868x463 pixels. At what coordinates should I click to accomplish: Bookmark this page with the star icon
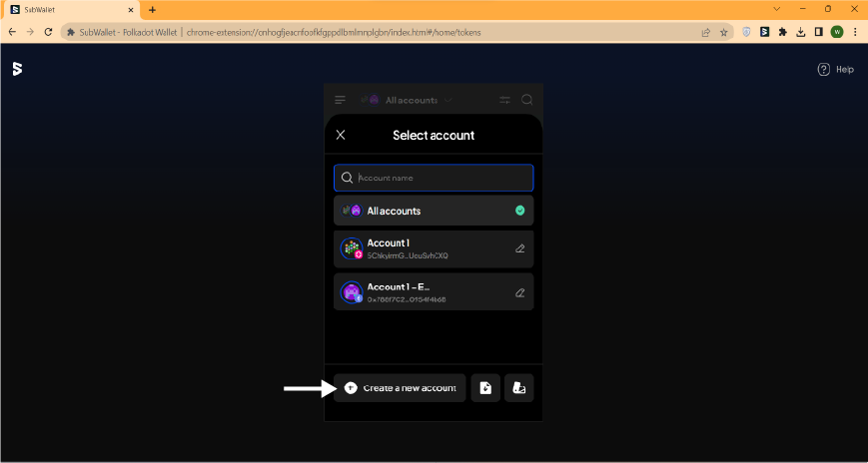click(723, 32)
